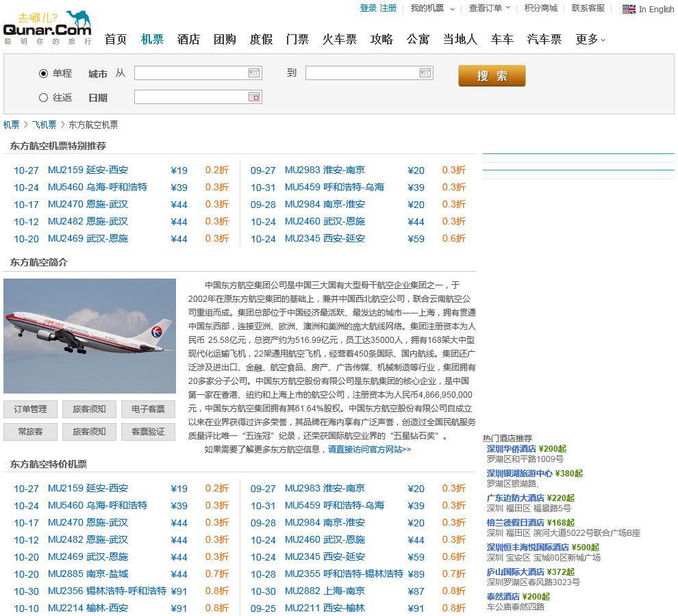Click the 订单管理 button
The width and height of the screenshot is (678, 616).
(x=30, y=409)
